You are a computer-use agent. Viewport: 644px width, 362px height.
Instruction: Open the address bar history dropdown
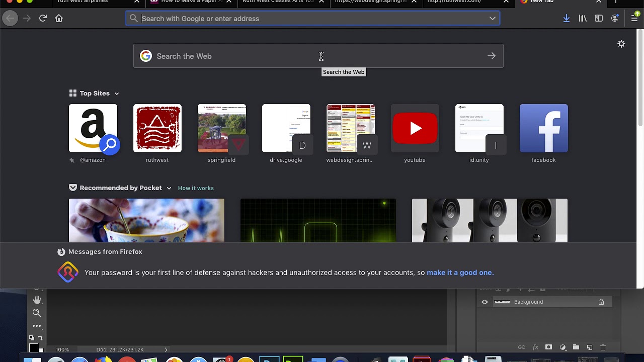pos(493,18)
